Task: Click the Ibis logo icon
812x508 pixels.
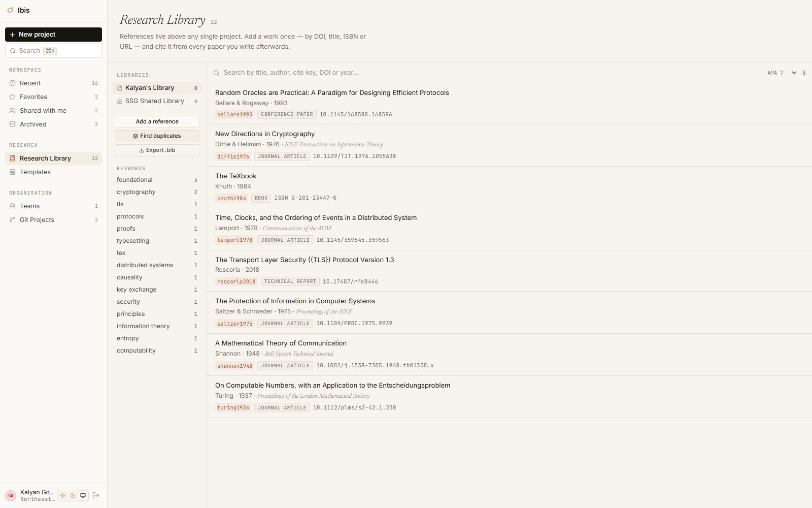Action: [x=11, y=10]
